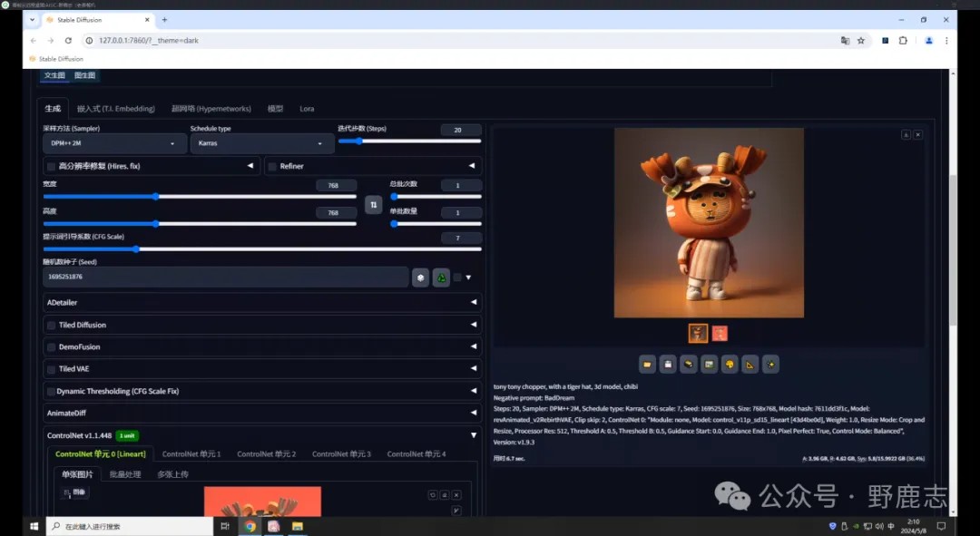The width and height of the screenshot is (980, 536).
Task: Reload the browser page
Action: (x=68, y=40)
